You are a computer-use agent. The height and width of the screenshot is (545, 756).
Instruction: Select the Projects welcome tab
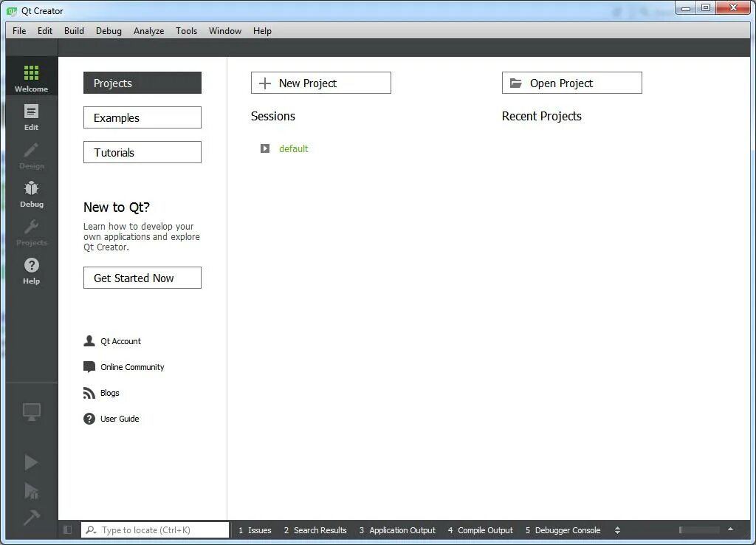(x=142, y=83)
